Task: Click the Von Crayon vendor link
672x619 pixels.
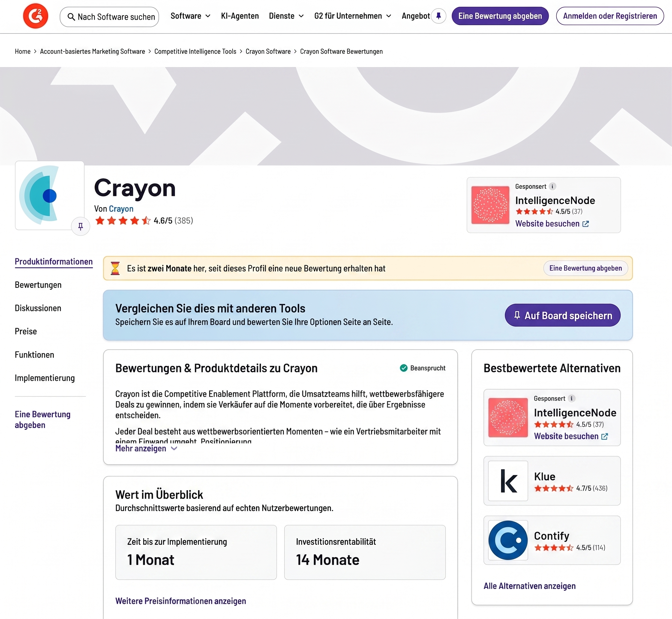Action: 121,209
